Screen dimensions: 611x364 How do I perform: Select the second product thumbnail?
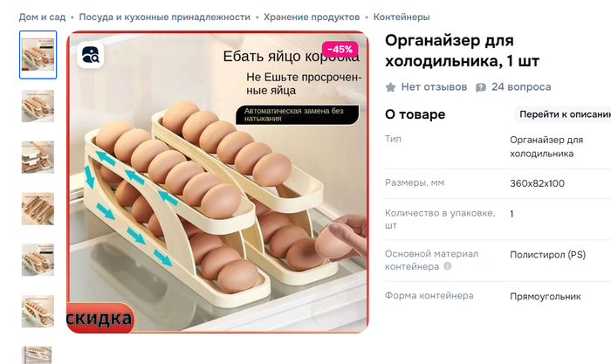[x=38, y=106]
